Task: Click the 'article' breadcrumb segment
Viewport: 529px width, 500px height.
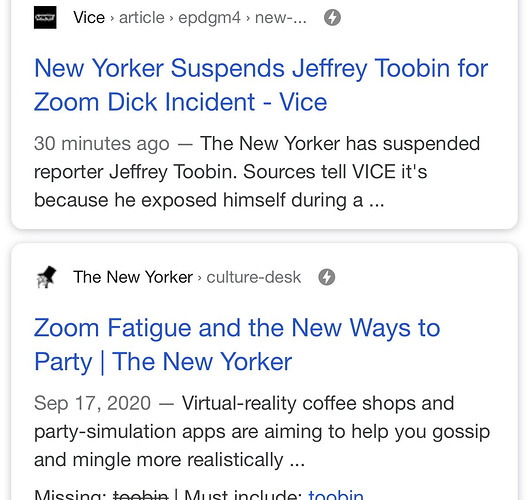Action: 142,18
